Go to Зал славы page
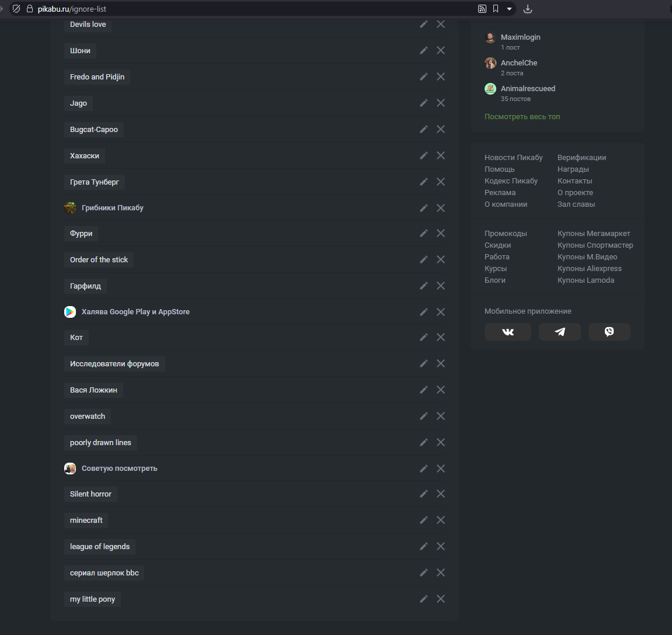This screenshot has height=635, width=672. [576, 204]
